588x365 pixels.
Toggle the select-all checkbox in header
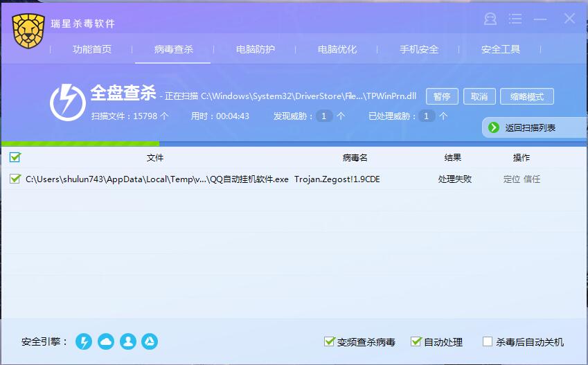pos(15,157)
